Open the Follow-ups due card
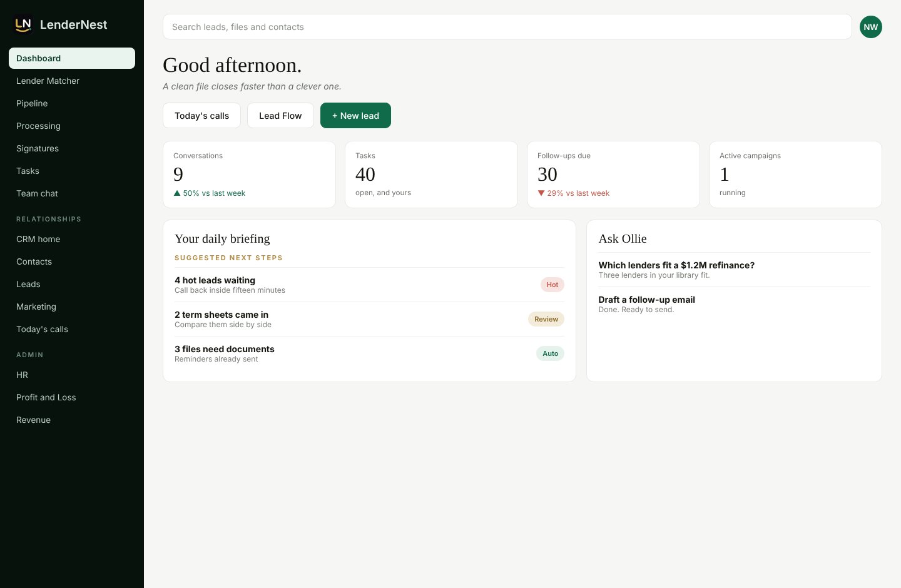901x588 pixels. (613, 175)
